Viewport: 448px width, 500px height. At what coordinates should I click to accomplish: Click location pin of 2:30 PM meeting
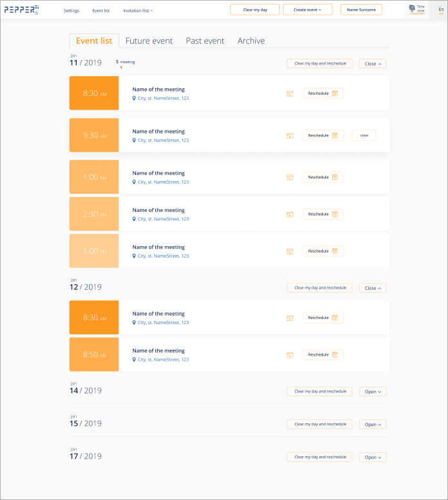[134, 219]
